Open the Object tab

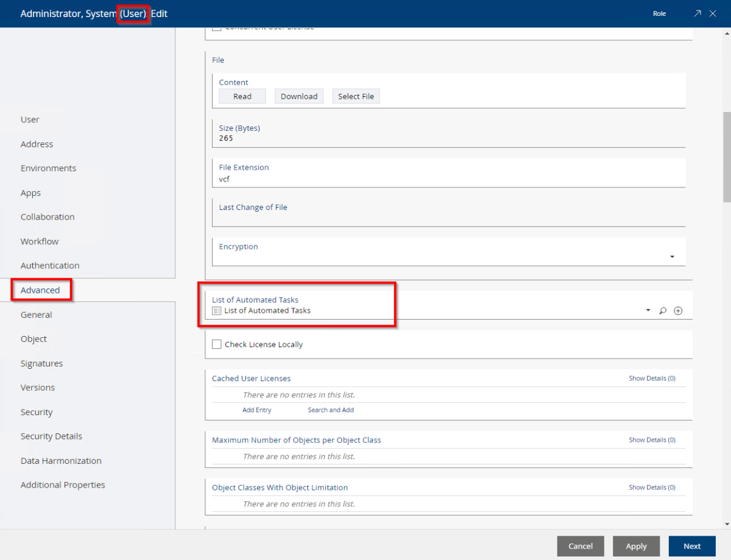[x=34, y=339]
